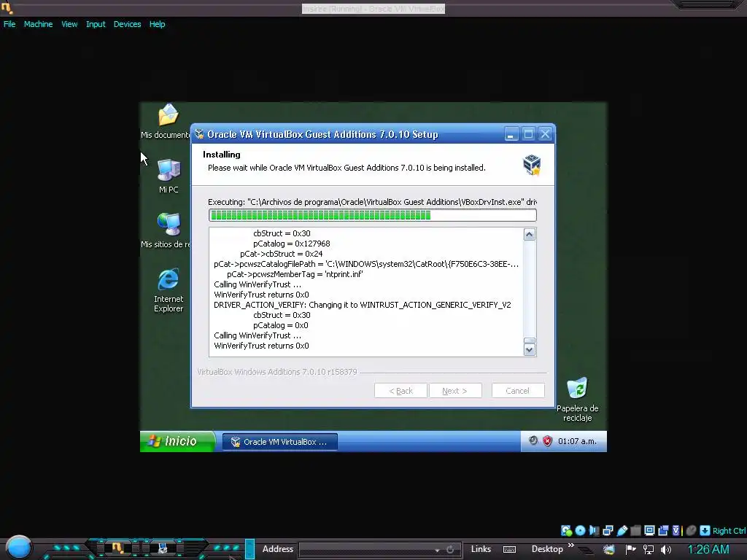Viewport: 747px width, 560px height.
Task: Open the Machine menu
Action: pyautogui.click(x=38, y=24)
